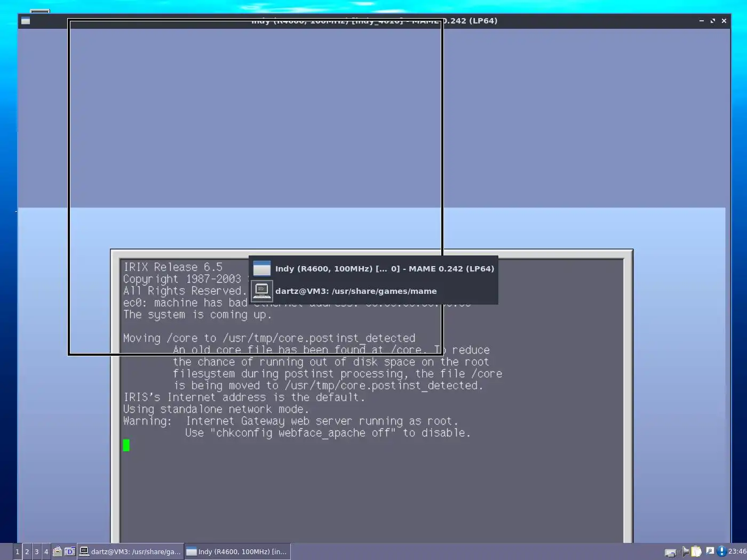Click 'Using standalone network mode.' console line

pos(216,410)
